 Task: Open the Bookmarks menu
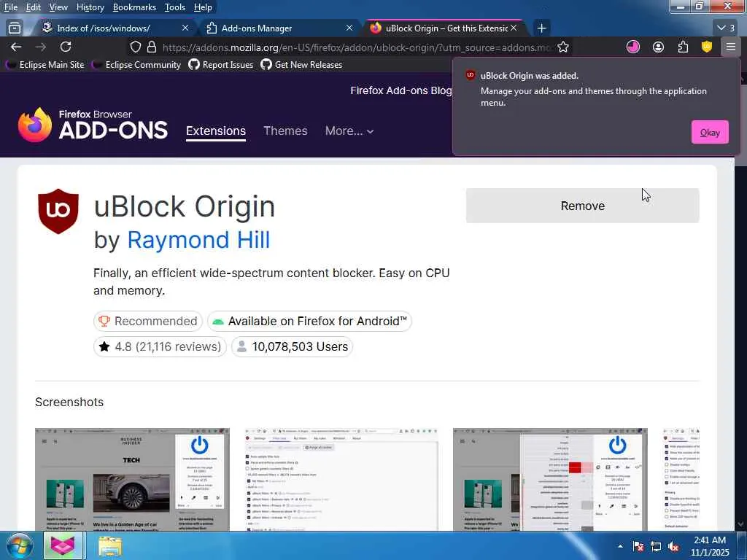coord(134,7)
